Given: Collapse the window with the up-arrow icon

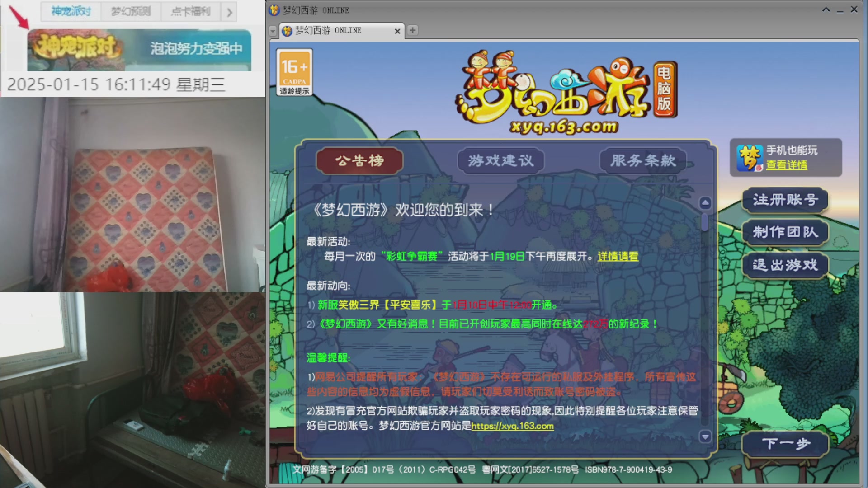Looking at the screenshot, I should [x=826, y=9].
